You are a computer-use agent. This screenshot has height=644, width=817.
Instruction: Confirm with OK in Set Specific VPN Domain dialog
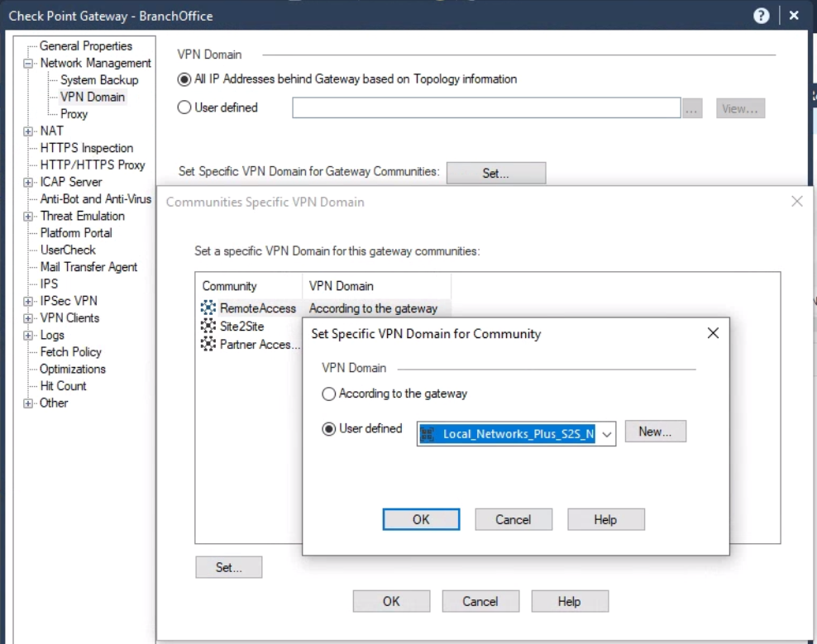tap(421, 519)
